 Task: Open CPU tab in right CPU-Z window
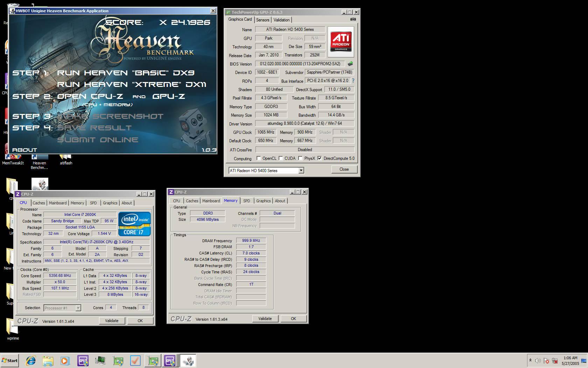tap(176, 201)
